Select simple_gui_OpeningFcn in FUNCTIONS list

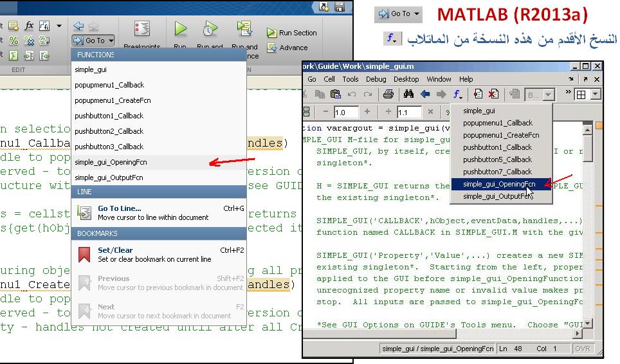(159, 162)
